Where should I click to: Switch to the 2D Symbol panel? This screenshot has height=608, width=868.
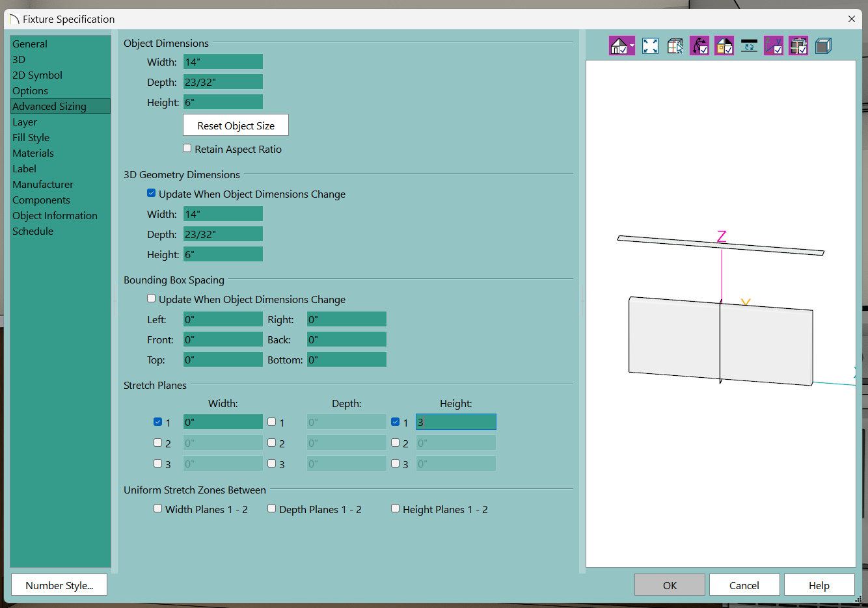pos(37,75)
